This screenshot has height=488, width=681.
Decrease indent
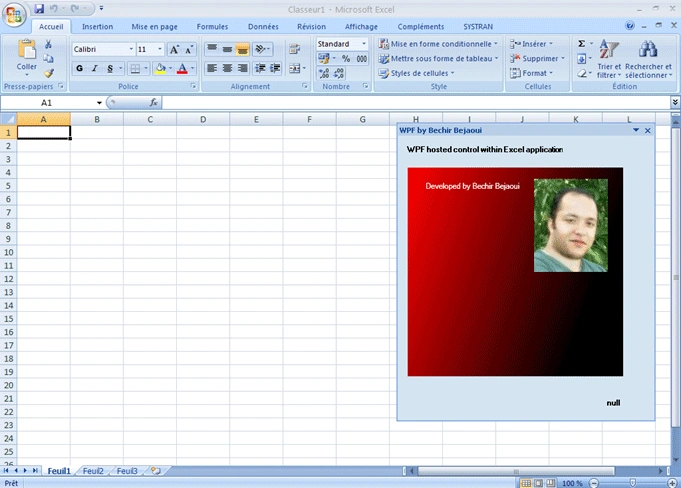tap(260, 68)
